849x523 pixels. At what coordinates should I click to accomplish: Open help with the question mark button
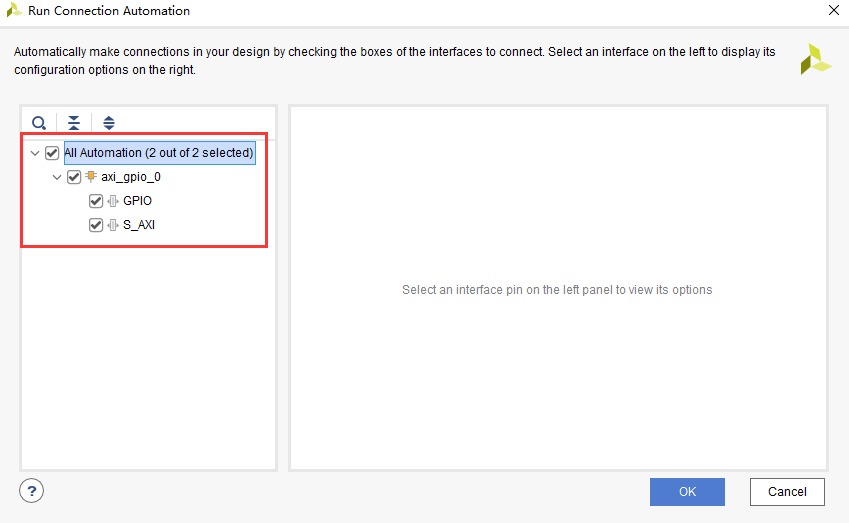click(32, 491)
